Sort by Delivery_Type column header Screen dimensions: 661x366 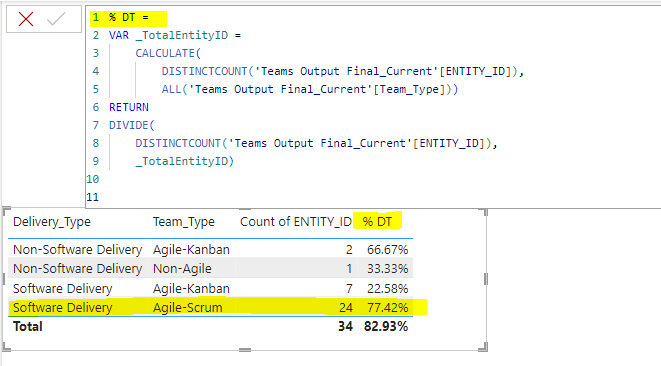pos(52,222)
